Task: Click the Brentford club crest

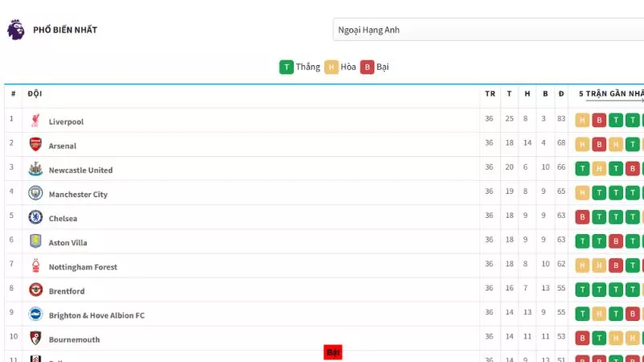Action: tap(35, 290)
